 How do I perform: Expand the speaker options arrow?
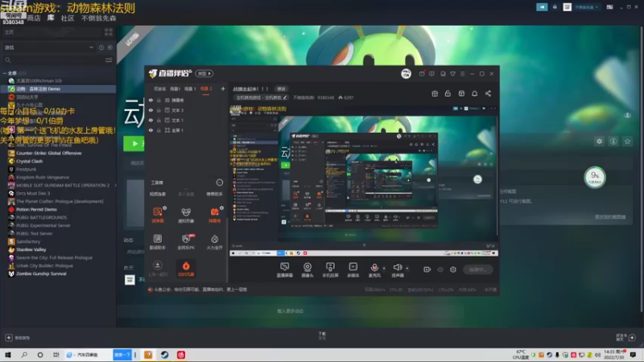(407, 269)
